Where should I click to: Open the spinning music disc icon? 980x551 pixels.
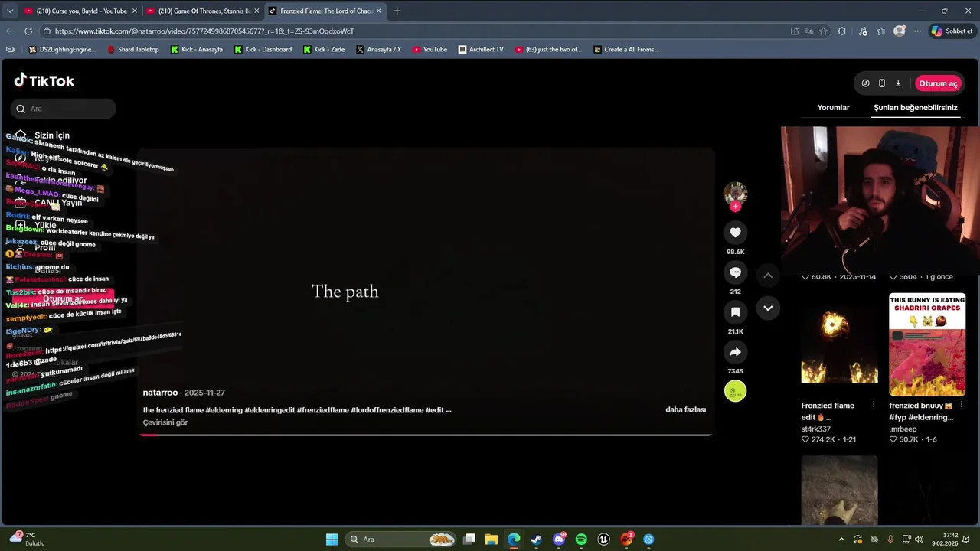pos(735,391)
